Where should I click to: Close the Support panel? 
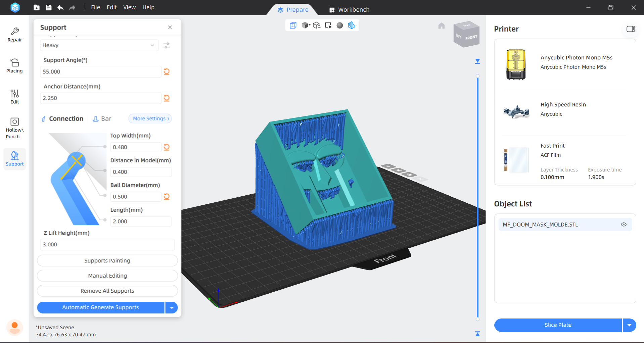pos(170,28)
